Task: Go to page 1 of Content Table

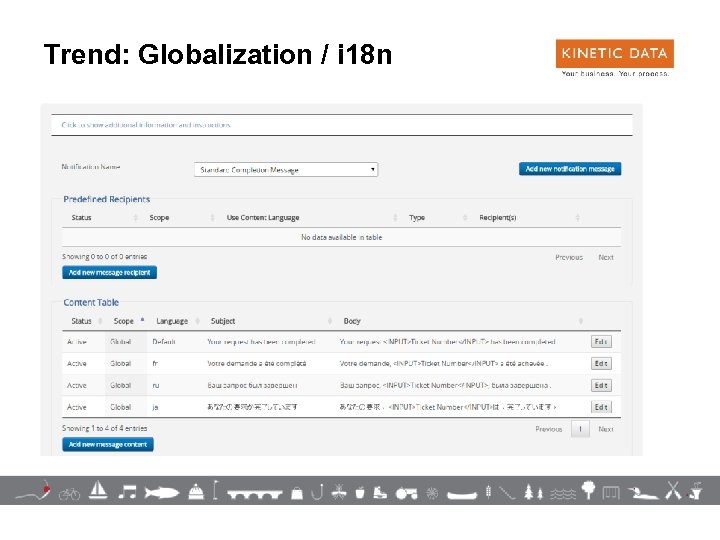Action: [580, 429]
